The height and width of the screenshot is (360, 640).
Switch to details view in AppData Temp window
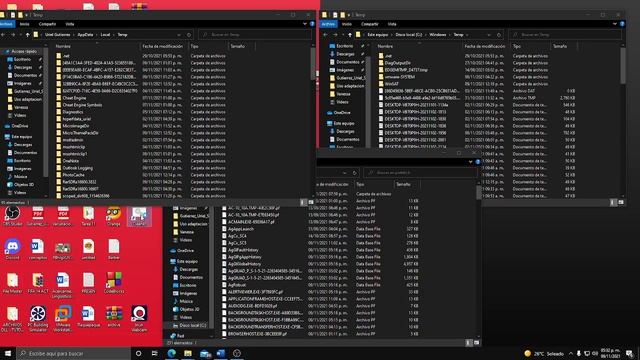(x=302, y=202)
